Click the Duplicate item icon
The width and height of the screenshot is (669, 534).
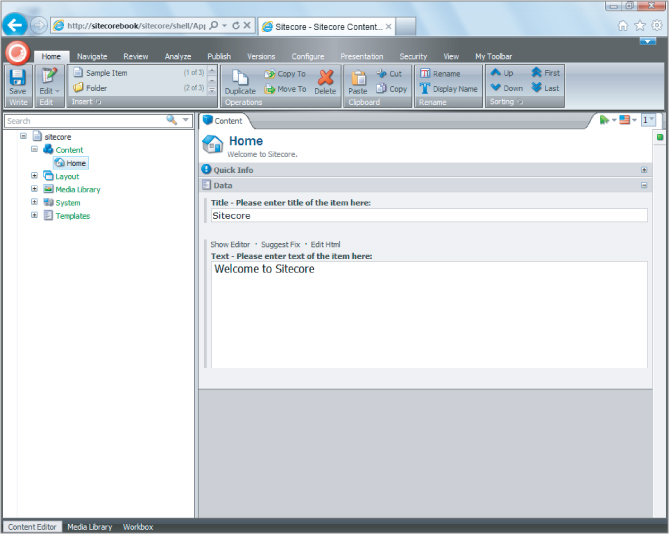coord(240,79)
